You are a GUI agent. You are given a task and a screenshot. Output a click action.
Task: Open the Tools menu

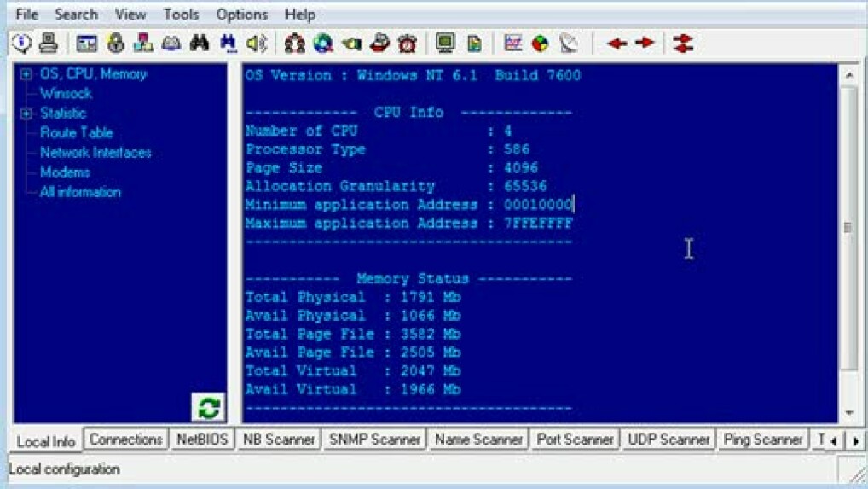181,15
